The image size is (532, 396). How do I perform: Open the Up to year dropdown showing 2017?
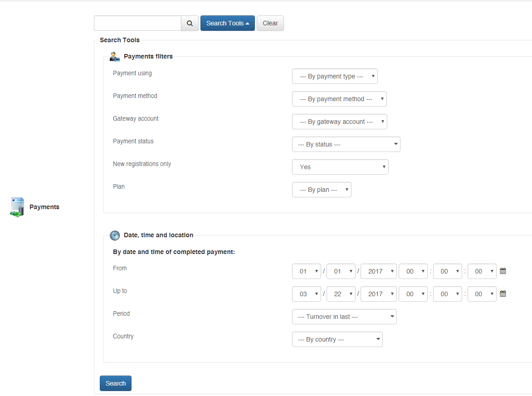tap(379, 294)
